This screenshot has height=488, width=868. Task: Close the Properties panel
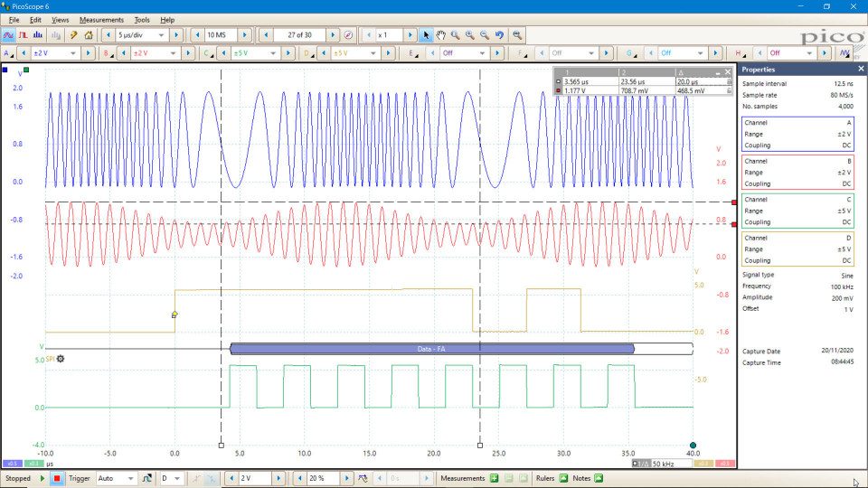(x=861, y=70)
